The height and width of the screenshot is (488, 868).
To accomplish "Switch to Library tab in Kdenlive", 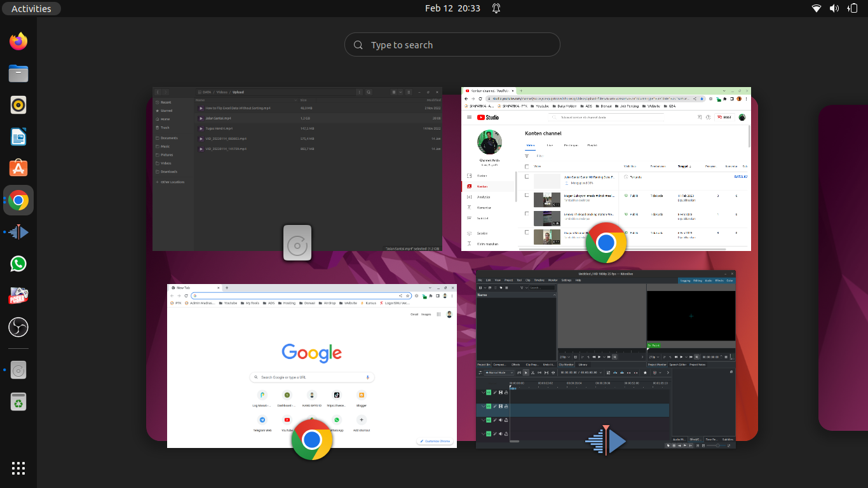I will pyautogui.click(x=583, y=365).
